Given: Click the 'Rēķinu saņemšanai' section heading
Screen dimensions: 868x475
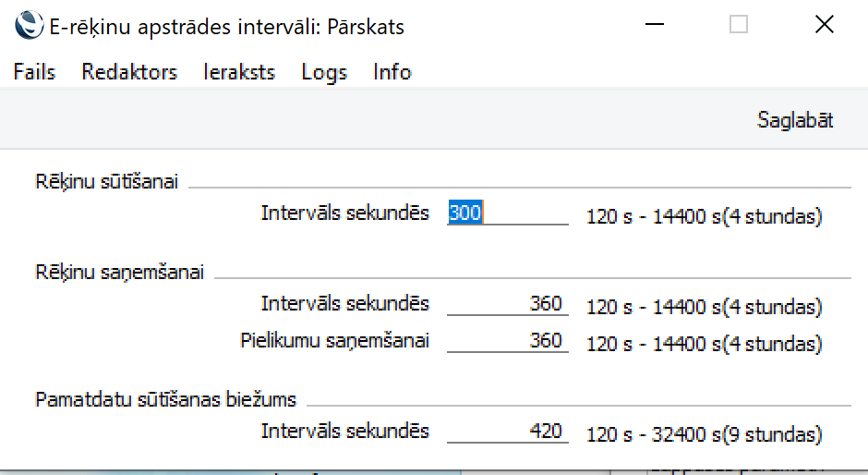Looking at the screenshot, I should coord(119,272).
